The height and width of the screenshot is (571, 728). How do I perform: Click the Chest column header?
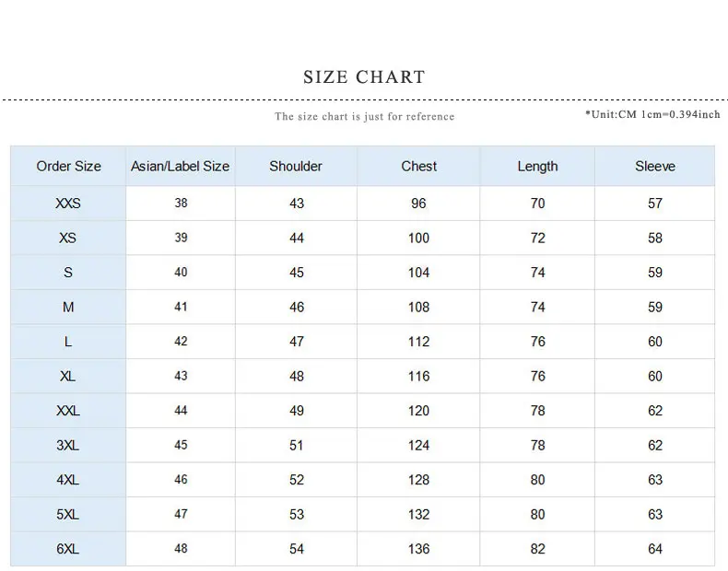[x=418, y=166]
